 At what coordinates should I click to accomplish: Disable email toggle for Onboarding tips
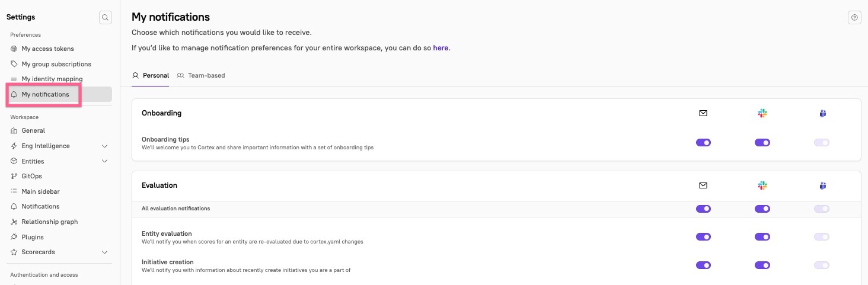(703, 143)
